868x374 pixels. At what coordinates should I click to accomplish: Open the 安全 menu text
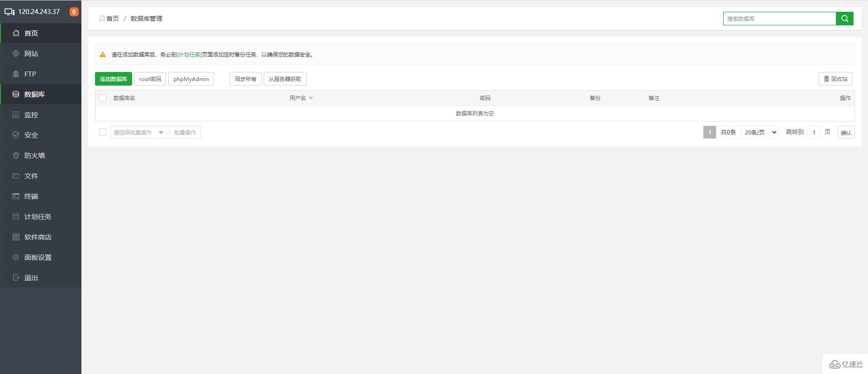point(31,135)
